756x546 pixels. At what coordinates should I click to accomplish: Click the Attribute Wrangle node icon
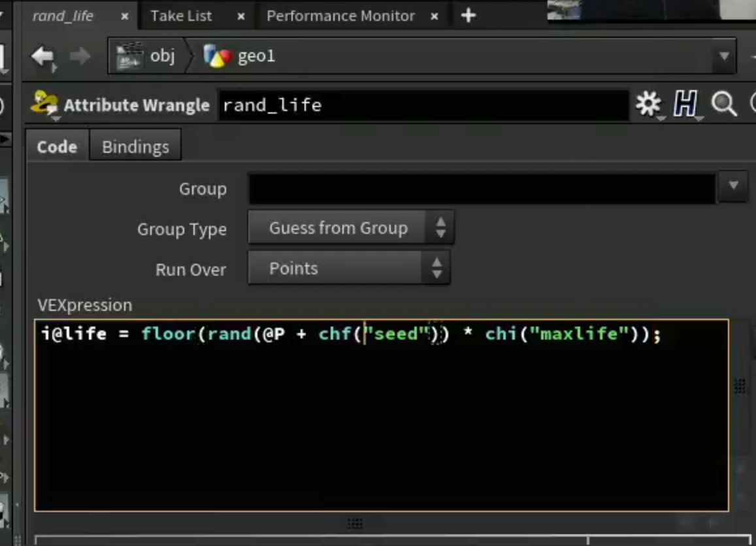(x=45, y=104)
